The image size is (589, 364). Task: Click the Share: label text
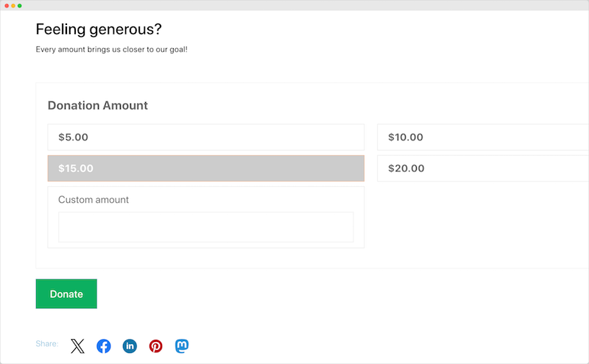[x=47, y=343]
